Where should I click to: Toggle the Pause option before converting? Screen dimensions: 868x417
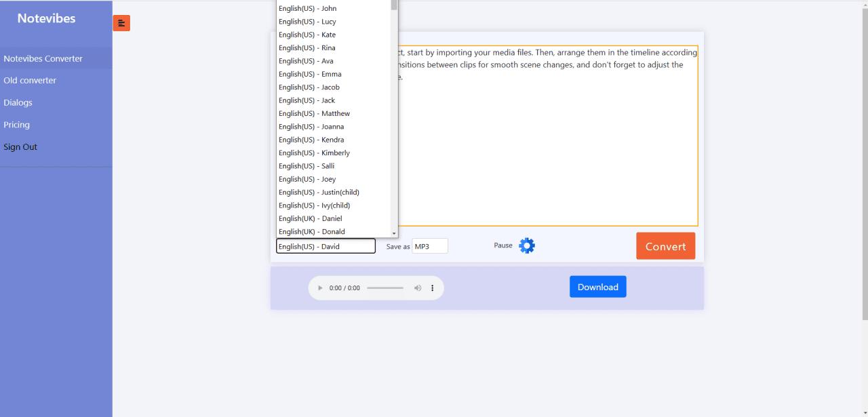(x=503, y=245)
